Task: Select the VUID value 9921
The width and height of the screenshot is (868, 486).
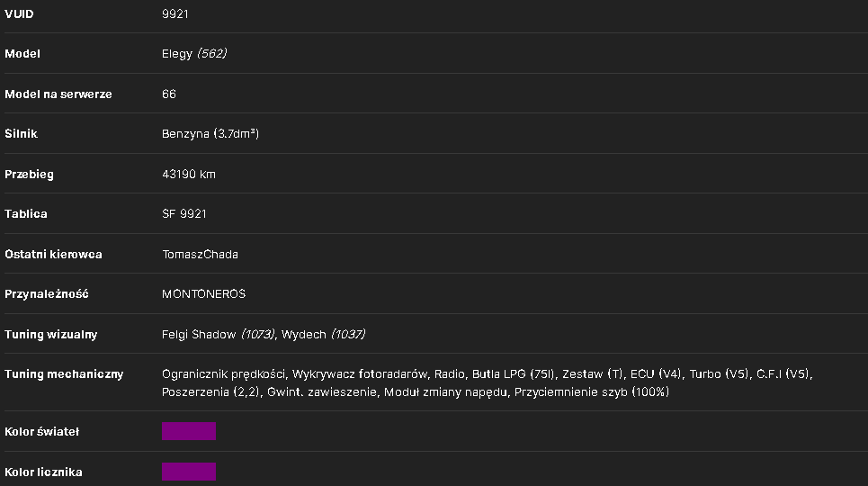Action: click(x=174, y=13)
